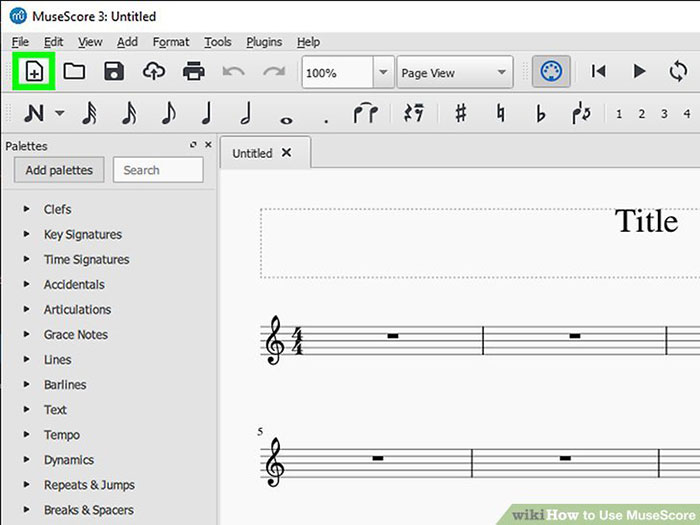Open a score file with folder icon
The height and width of the screenshot is (525, 700).
(74, 72)
